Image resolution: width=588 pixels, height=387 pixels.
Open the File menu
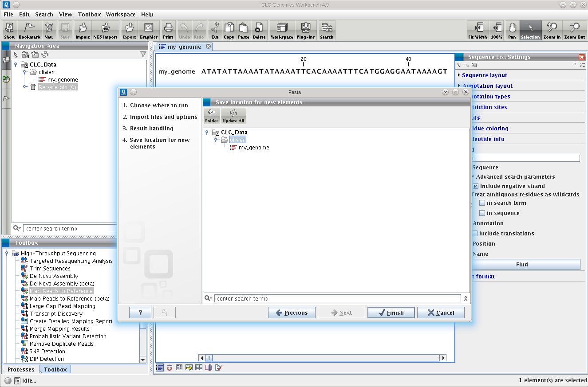8,15
